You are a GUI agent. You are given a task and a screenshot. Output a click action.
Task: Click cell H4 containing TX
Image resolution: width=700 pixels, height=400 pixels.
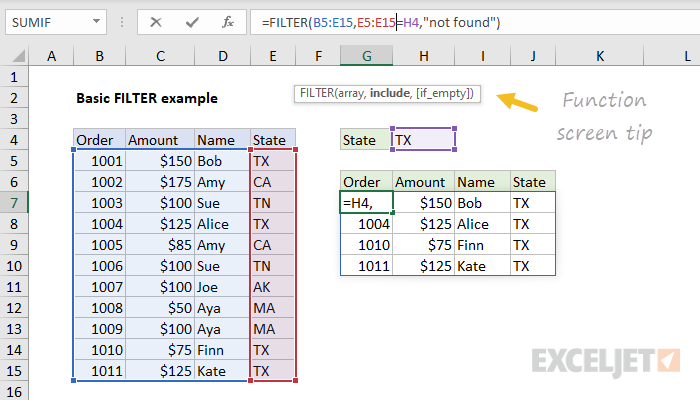(424, 140)
